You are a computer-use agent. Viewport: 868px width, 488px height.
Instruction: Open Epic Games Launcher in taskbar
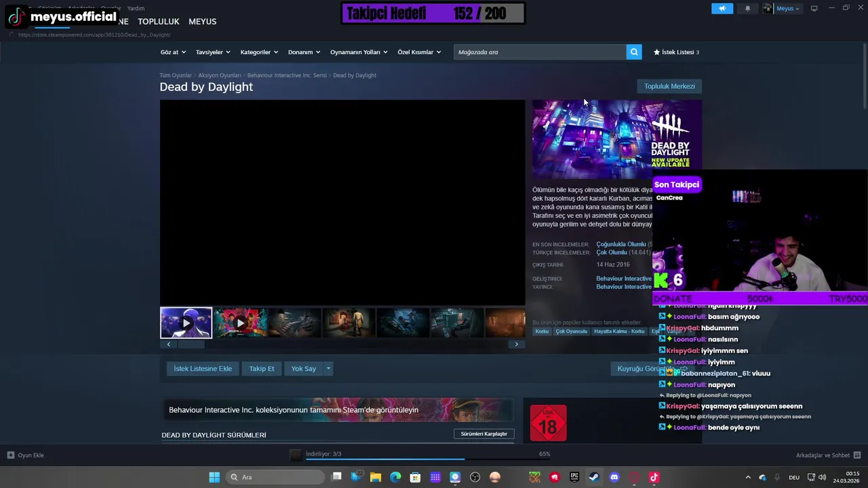point(574,477)
